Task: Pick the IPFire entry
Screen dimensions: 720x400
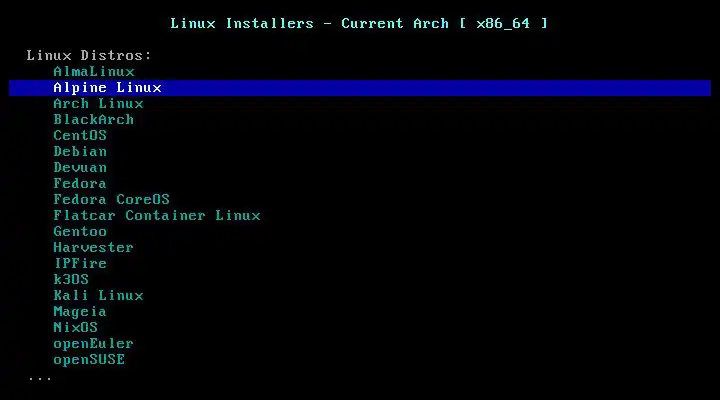Action: click(x=80, y=264)
